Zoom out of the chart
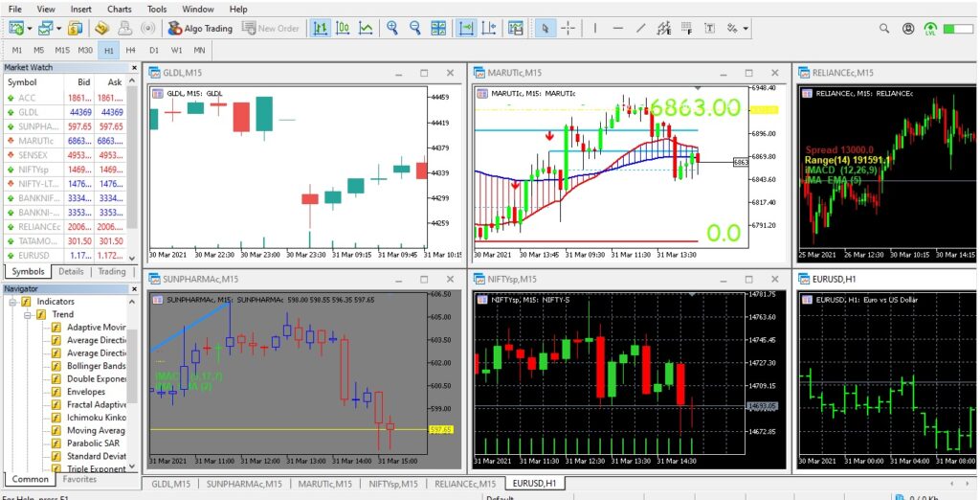This screenshot has width=980, height=500. click(415, 28)
